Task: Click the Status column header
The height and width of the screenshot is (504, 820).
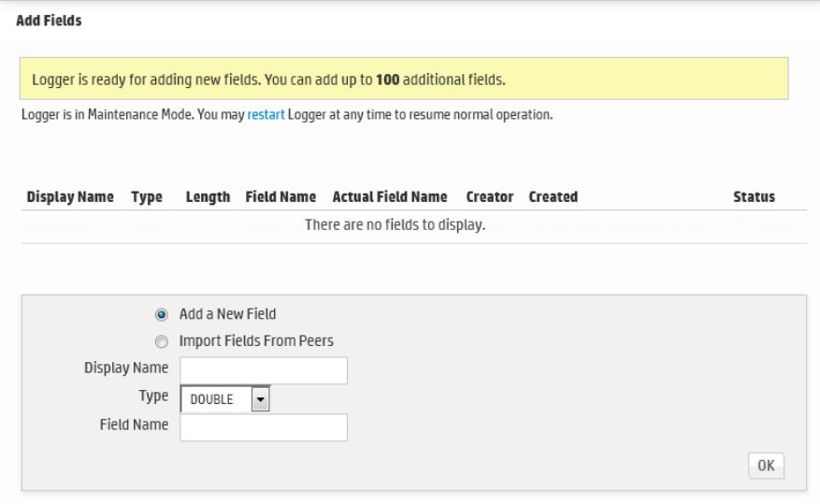Action: tap(754, 197)
